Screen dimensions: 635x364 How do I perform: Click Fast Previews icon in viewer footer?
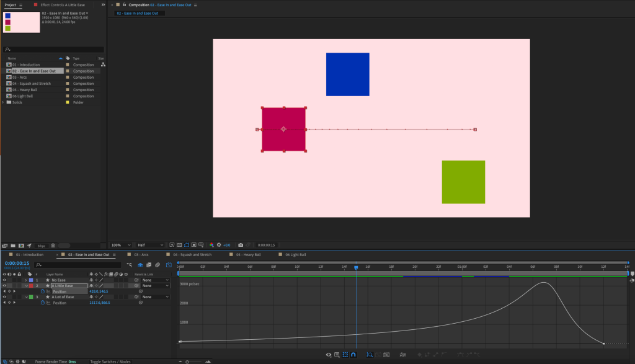click(172, 245)
